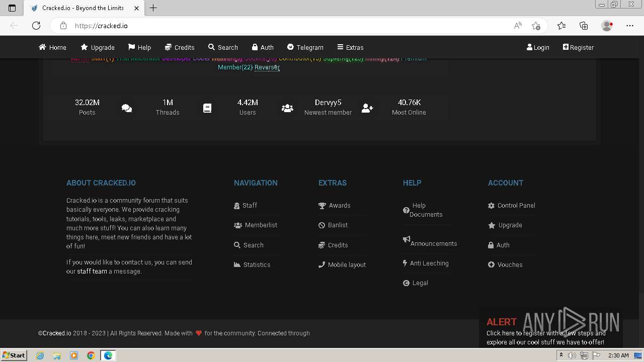Open Upgrade in footer account section
Image resolution: width=644 pixels, height=362 pixels.
click(x=505, y=225)
